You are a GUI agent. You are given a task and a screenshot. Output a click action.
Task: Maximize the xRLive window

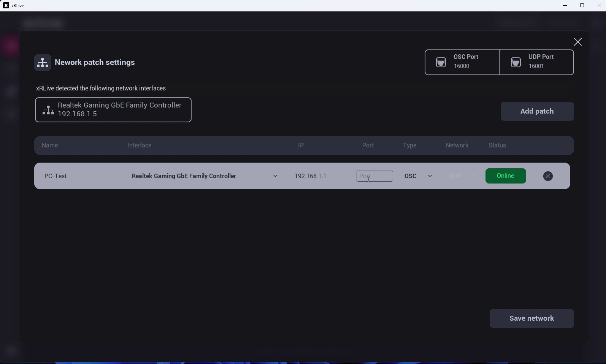[582, 5]
